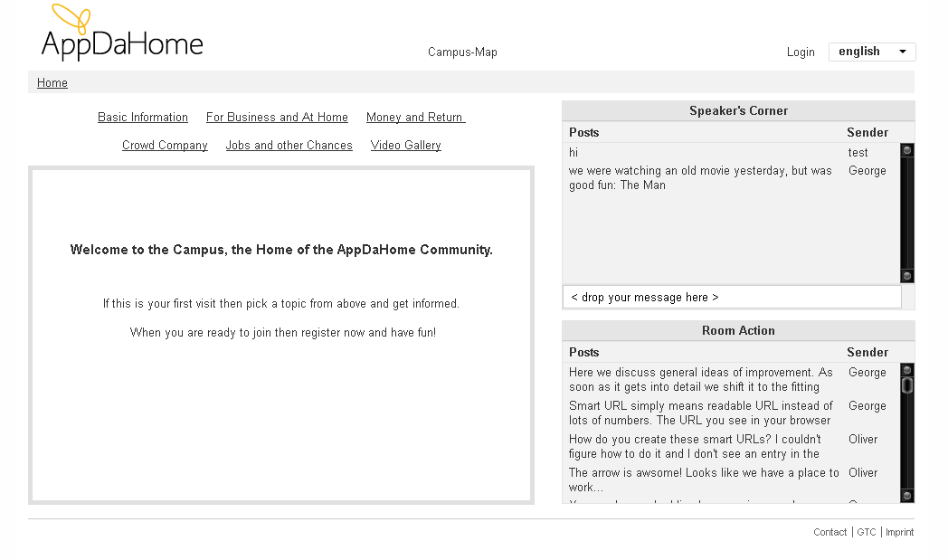Visit the Crowd Company section
Screen dimensions: 948x560
click(x=165, y=145)
